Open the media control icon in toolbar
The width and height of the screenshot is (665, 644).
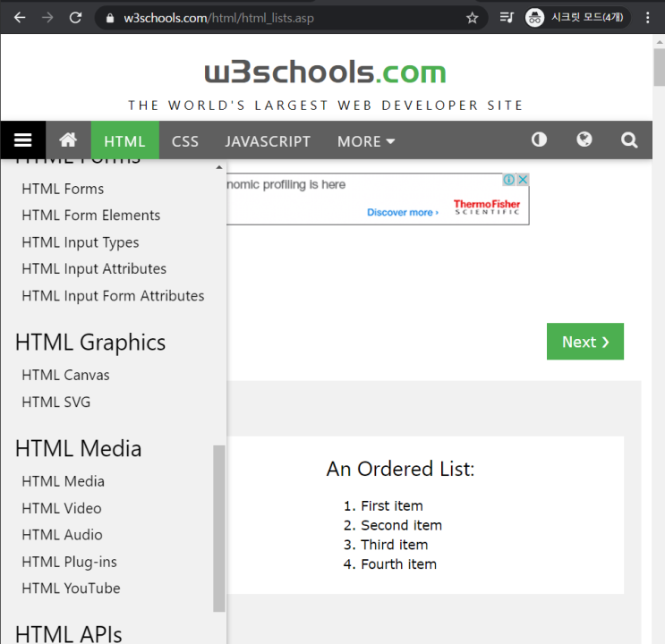(507, 18)
